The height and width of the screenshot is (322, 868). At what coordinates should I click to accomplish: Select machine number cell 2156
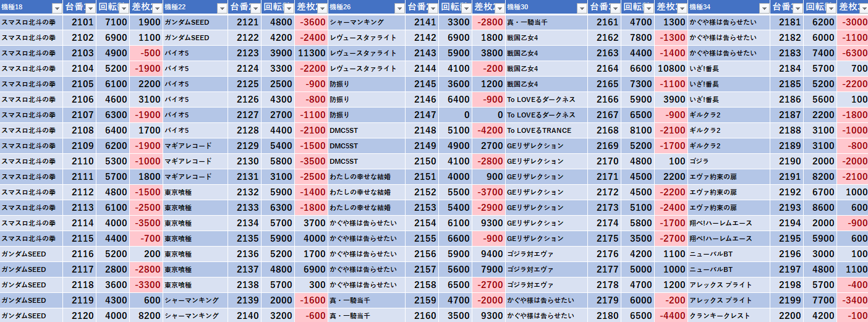[x=422, y=254]
